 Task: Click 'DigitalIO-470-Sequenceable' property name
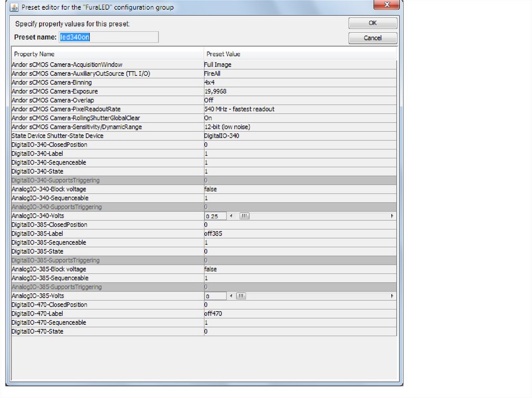pyautogui.click(x=49, y=322)
